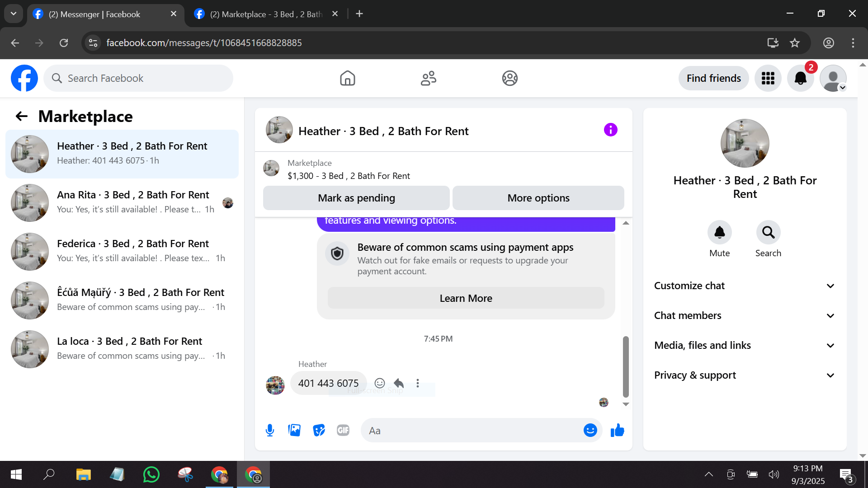Screen dimensions: 868x488
Task: Close the Marketplace tab
Action: (335, 14)
